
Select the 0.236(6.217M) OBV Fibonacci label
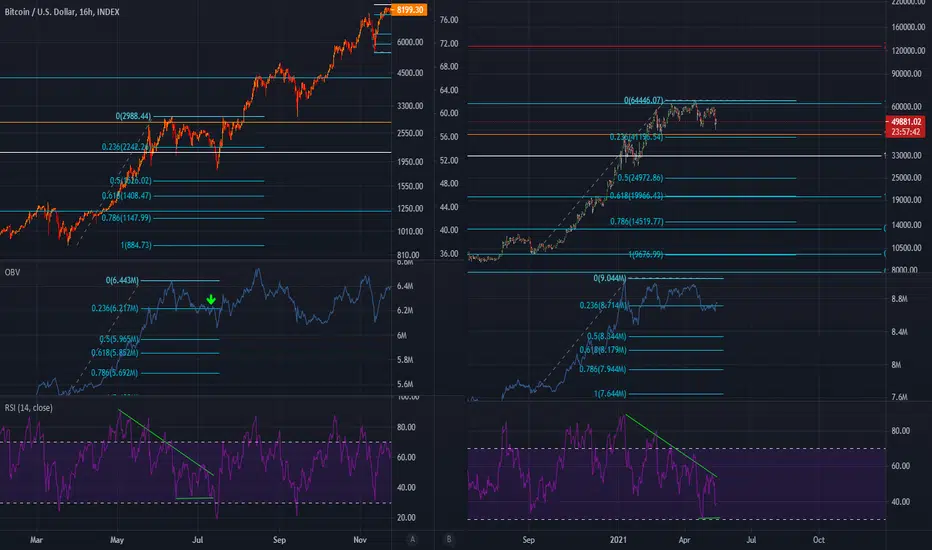click(x=115, y=308)
